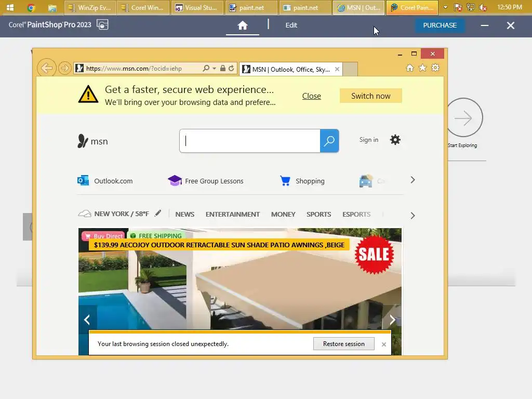Click the muted volume tray icon
This screenshot has height=399, width=532.
(x=483, y=7)
